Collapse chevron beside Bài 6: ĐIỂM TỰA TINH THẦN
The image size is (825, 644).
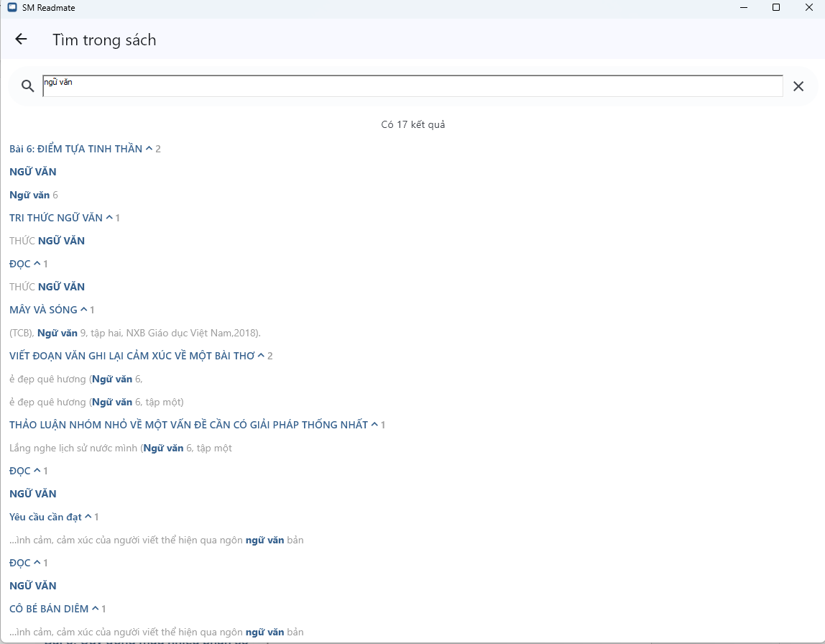pyautogui.click(x=149, y=149)
